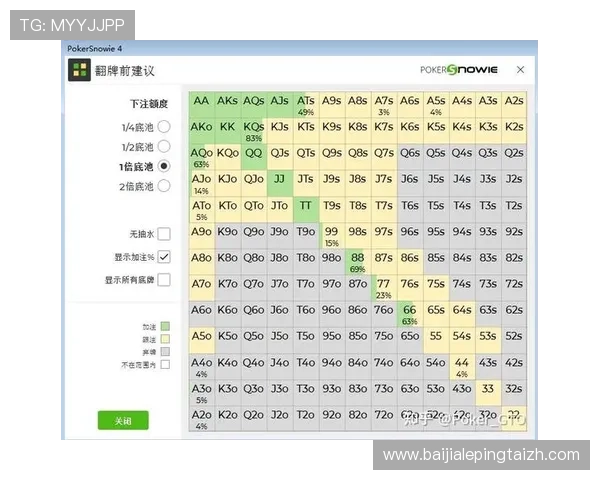
Task: Uncheck the 显示加注% checkbox
Action: 164,257
